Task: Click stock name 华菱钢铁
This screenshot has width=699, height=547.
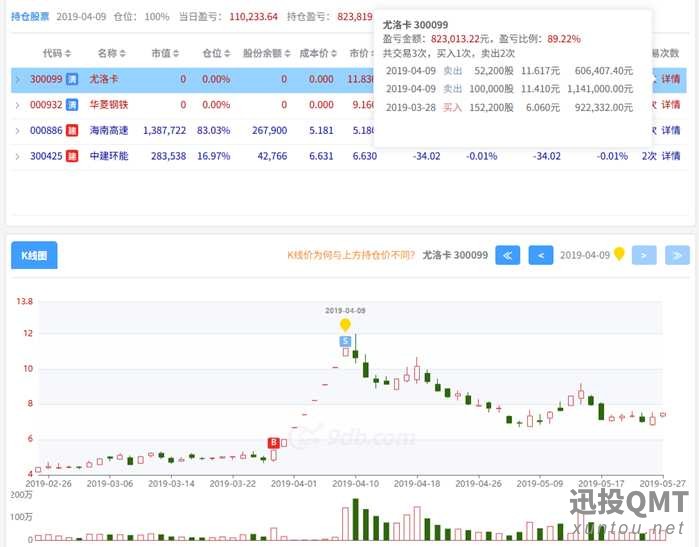Action: (x=109, y=105)
